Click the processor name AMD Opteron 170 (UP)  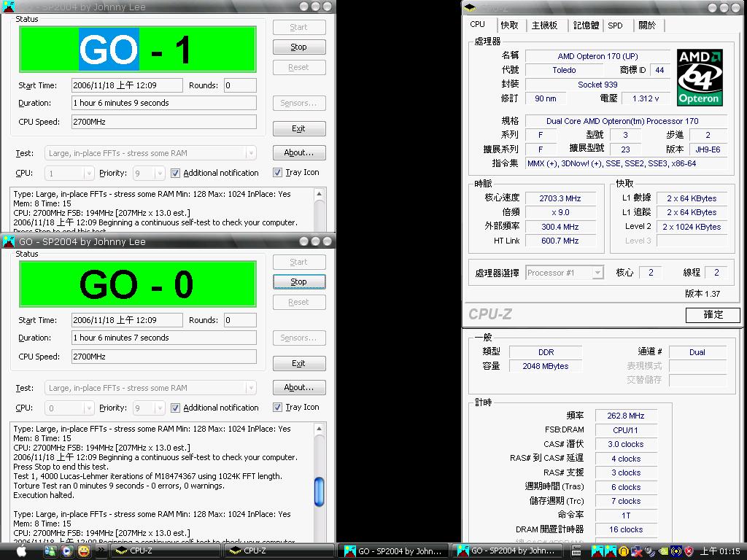597,56
